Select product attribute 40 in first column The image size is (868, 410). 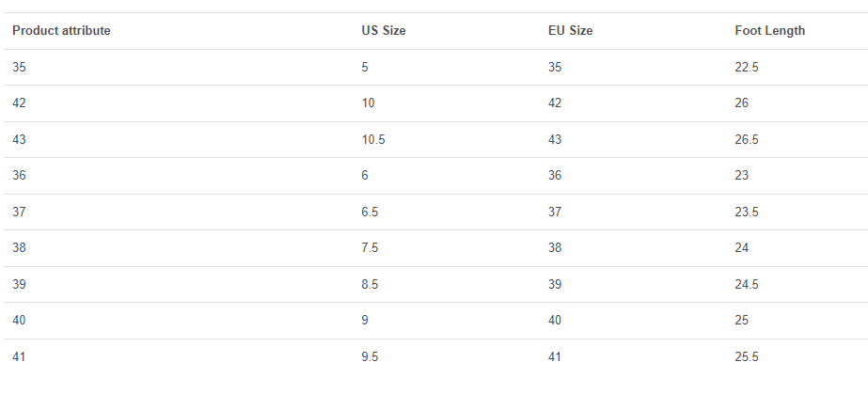20,321
